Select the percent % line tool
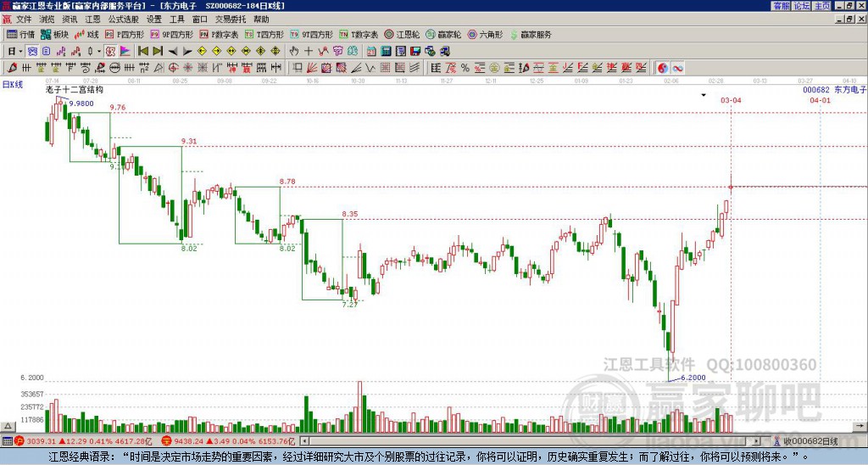868x465 pixels. click(x=465, y=68)
